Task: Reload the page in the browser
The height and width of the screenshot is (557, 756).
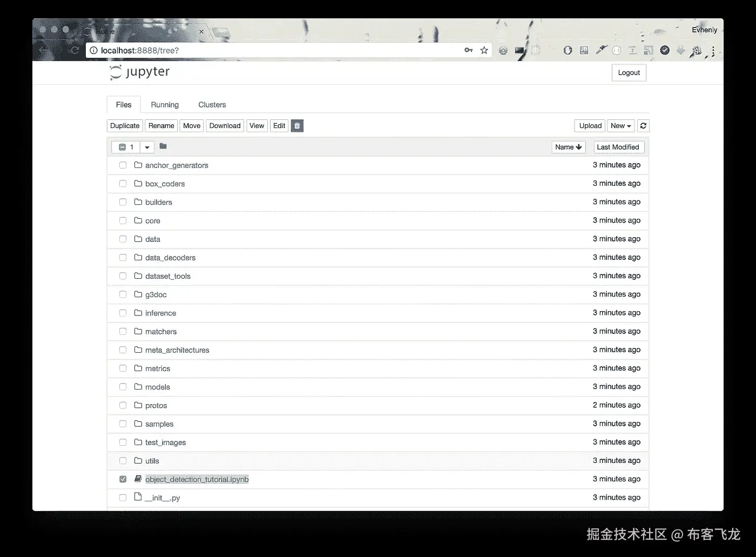Action: (75, 50)
